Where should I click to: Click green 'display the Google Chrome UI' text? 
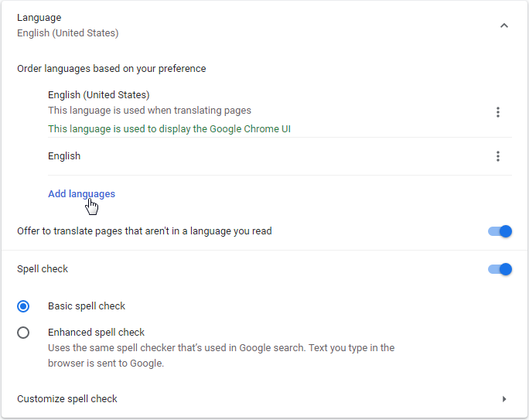point(225,129)
